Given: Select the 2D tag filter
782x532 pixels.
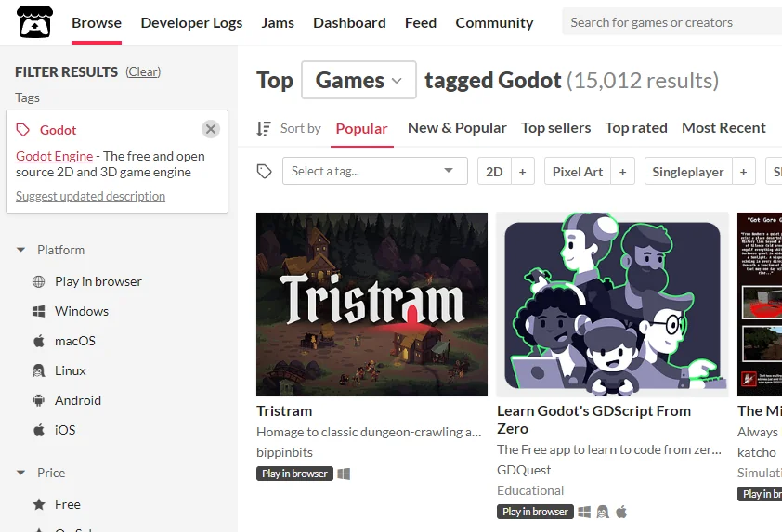Looking at the screenshot, I should (494, 172).
